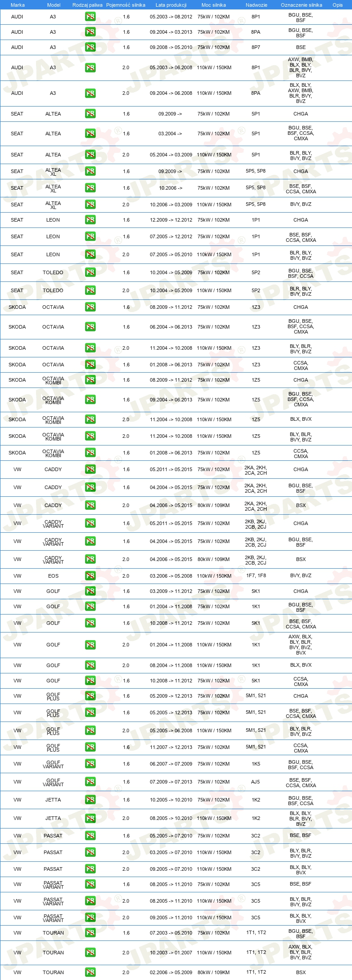Click fuel icon in CADDY VARIANT 2.0 BSX row
This screenshot has width=352, height=980.
pyautogui.click(x=90, y=559)
